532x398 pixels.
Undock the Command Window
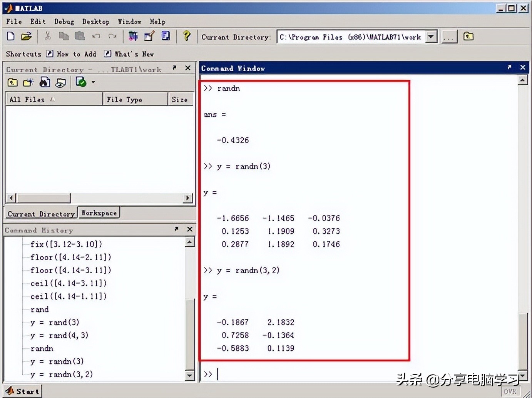click(x=510, y=67)
